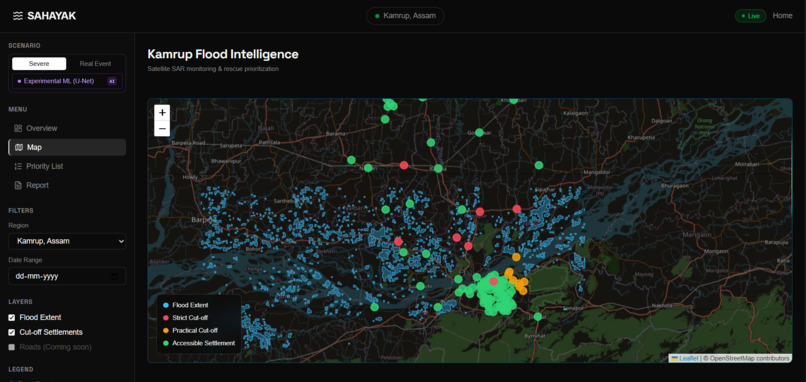Click the Roads (Coming soon) checkbox
The image size is (806, 382).
12,347
